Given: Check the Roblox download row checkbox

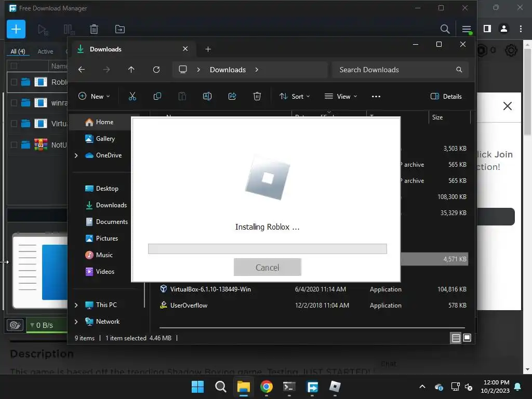Looking at the screenshot, I should [14, 82].
